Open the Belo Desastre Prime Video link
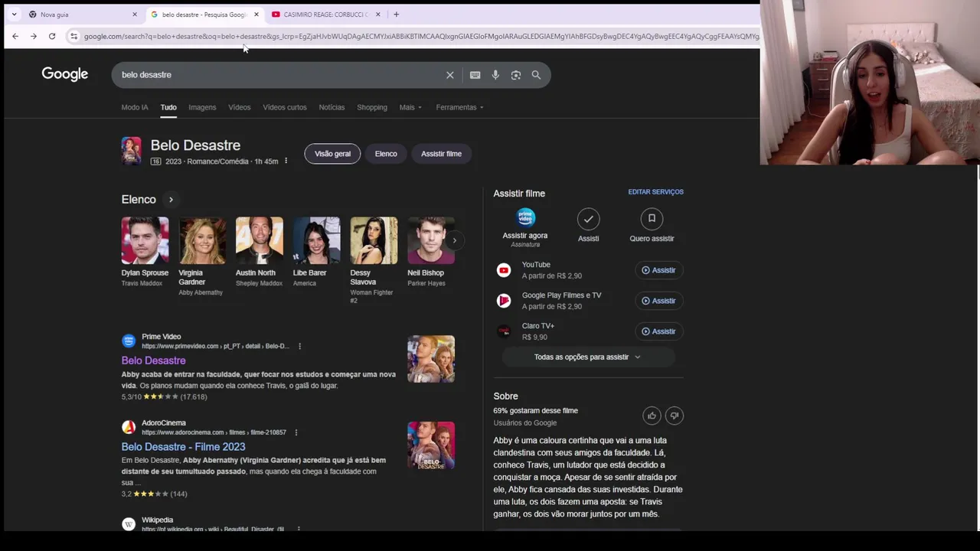This screenshot has width=980, height=551. [x=153, y=360]
